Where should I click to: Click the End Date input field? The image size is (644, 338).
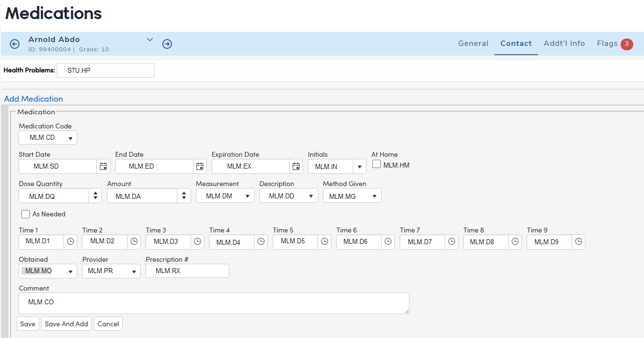coord(154,167)
